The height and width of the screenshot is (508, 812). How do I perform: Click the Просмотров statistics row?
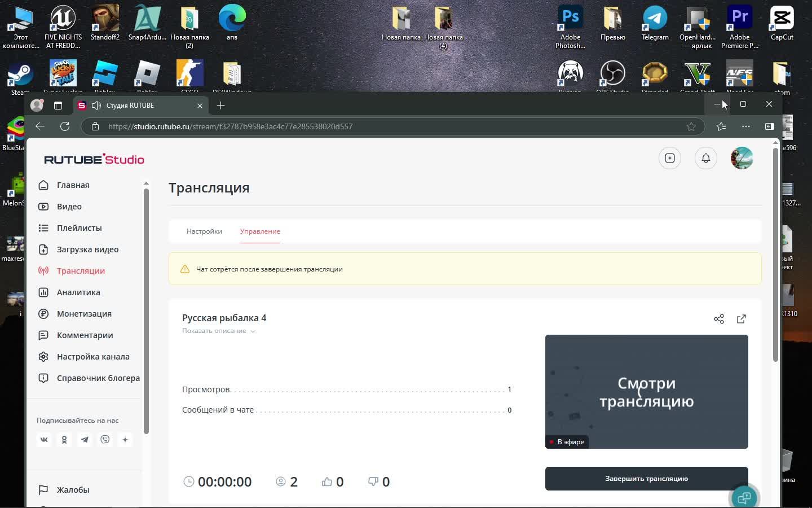click(x=347, y=389)
